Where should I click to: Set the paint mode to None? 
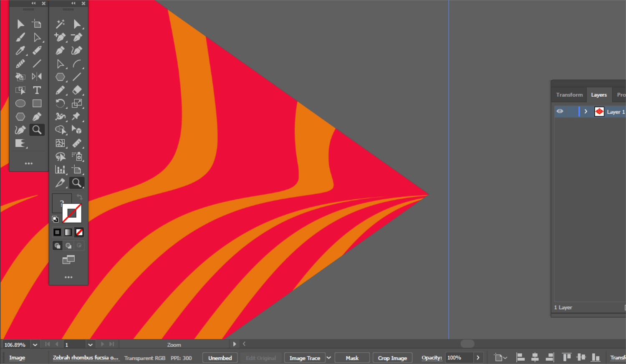79,232
